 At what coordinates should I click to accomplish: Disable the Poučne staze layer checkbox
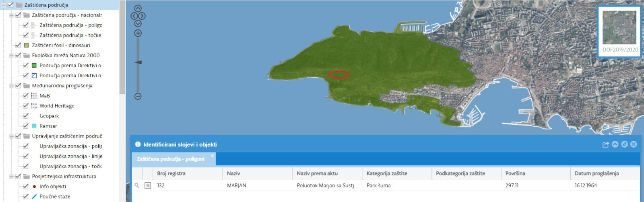tap(26, 196)
